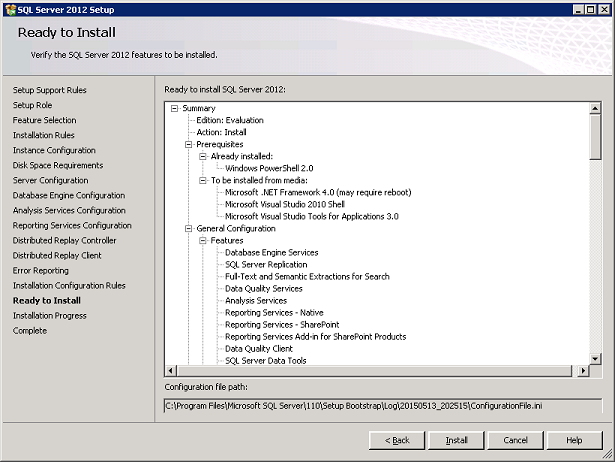Select the Microsoft .NET Framework 4.0 row
Image resolution: width=615 pixels, height=462 pixels.
coord(318,193)
